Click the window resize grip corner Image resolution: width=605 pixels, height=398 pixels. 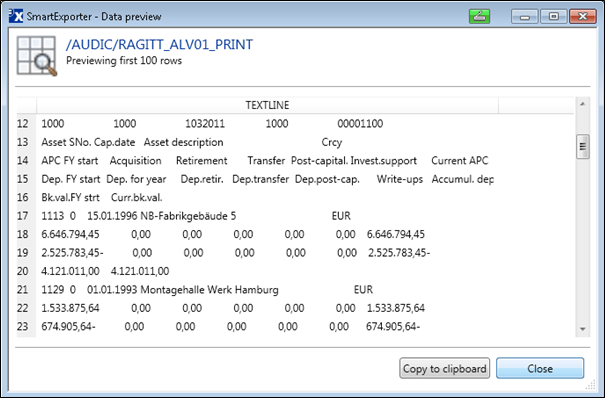click(591, 385)
